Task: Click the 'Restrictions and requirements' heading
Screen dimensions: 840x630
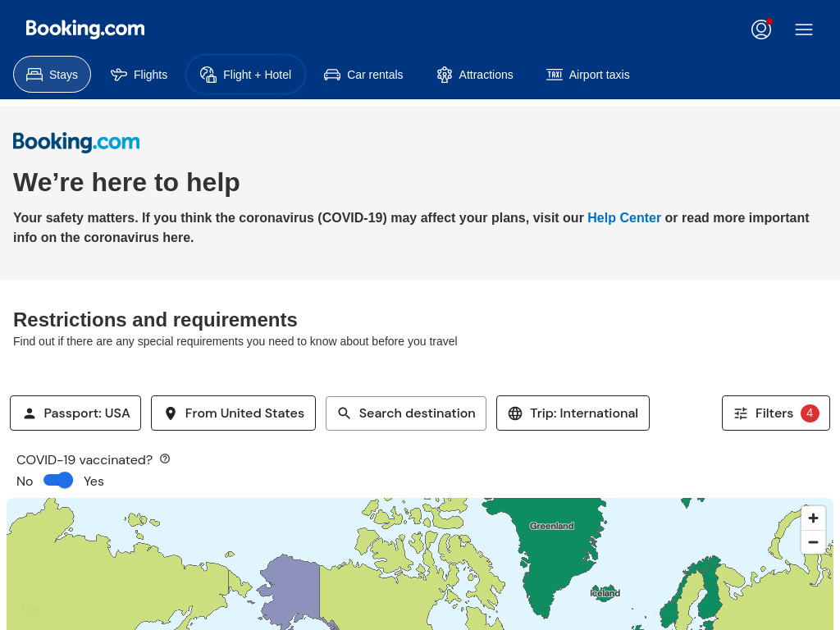Action: [x=155, y=320]
